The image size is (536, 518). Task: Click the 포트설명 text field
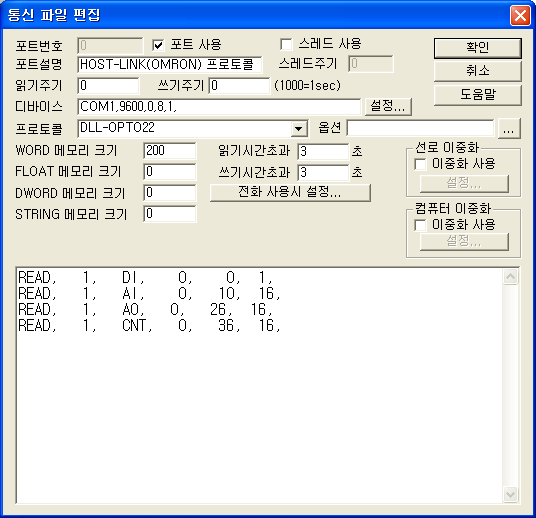(x=170, y=64)
